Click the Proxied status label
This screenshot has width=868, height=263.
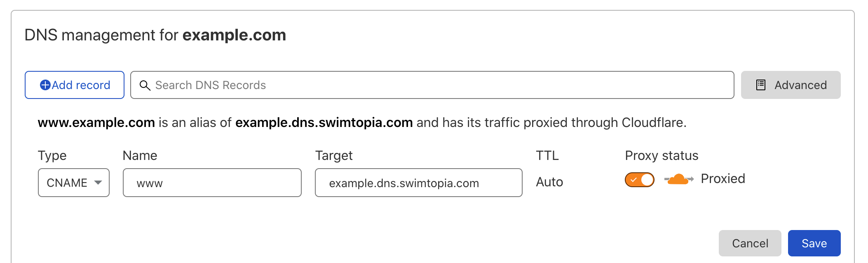tap(723, 178)
